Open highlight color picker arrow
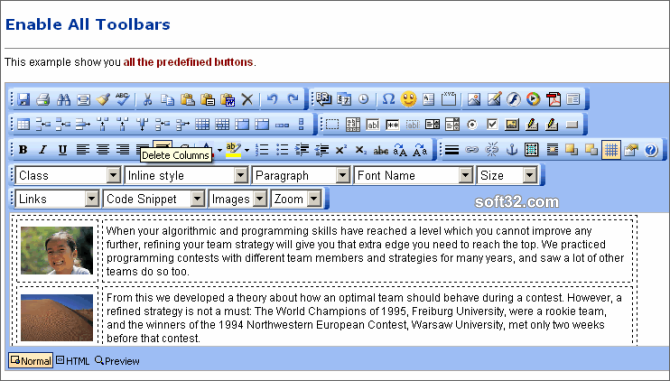The width and height of the screenshot is (670, 381). [x=247, y=150]
